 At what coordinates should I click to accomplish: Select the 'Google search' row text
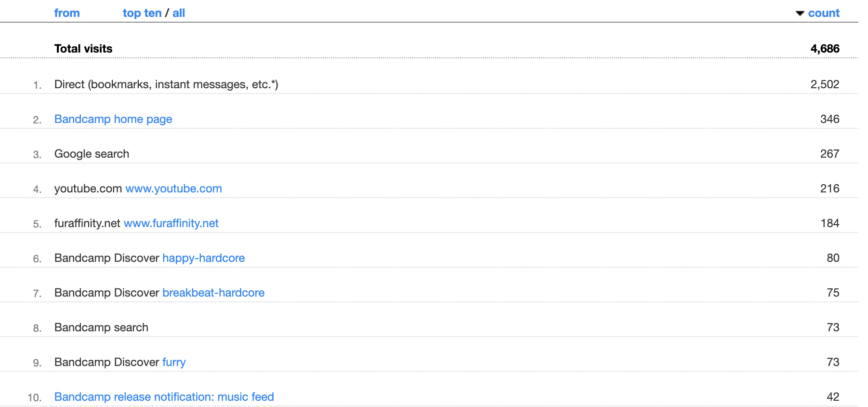tap(92, 154)
